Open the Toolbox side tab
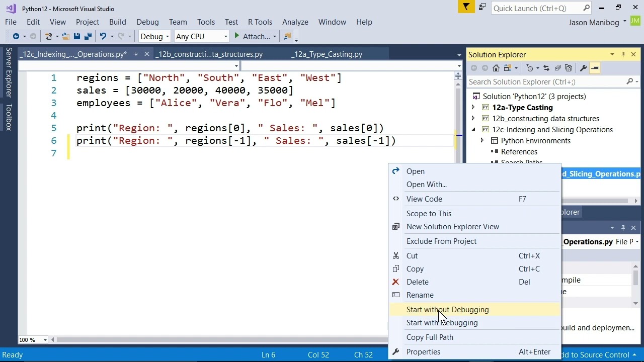Viewport: 644px width, 362px height. pos(9,117)
